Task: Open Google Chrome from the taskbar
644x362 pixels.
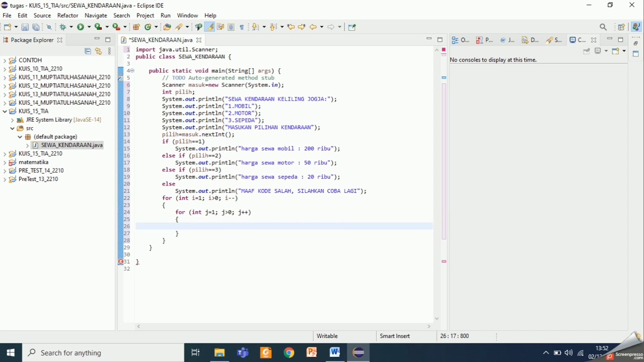Action: [289, 352]
